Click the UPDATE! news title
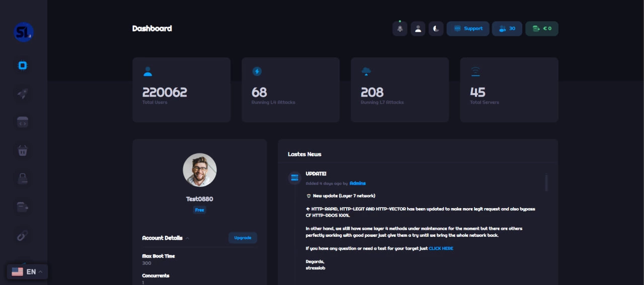Image resolution: width=644 pixels, height=285 pixels. pyautogui.click(x=316, y=174)
